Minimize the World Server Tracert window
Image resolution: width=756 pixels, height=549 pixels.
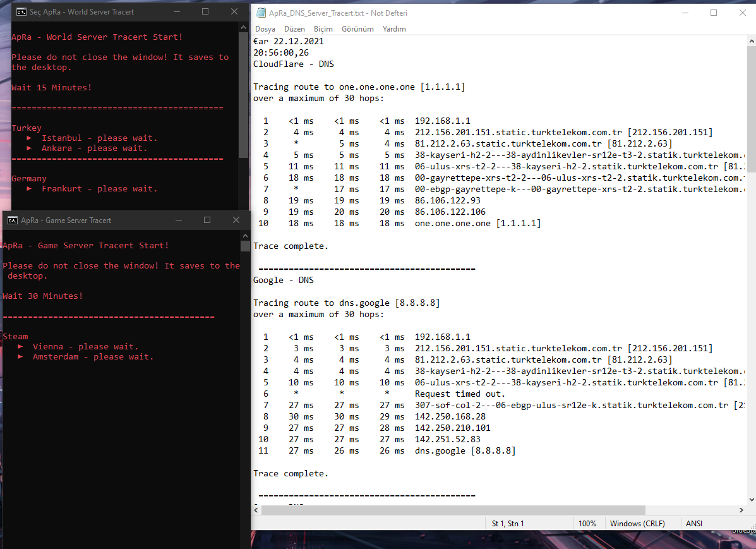point(176,11)
